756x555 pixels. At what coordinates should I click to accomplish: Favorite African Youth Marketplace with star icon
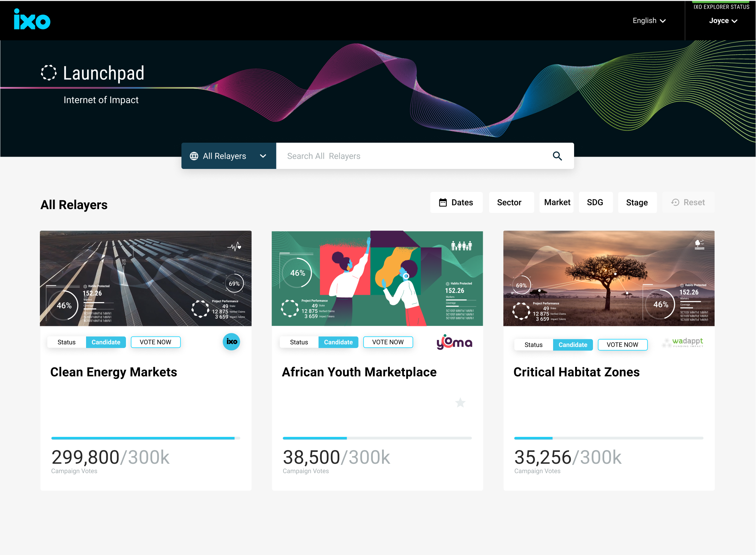(460, 403)
